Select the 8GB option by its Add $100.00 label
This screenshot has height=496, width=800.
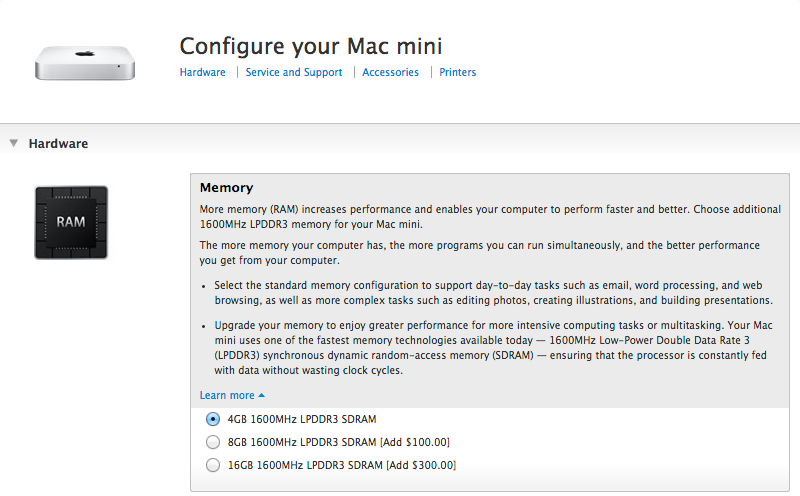point(415,442)
